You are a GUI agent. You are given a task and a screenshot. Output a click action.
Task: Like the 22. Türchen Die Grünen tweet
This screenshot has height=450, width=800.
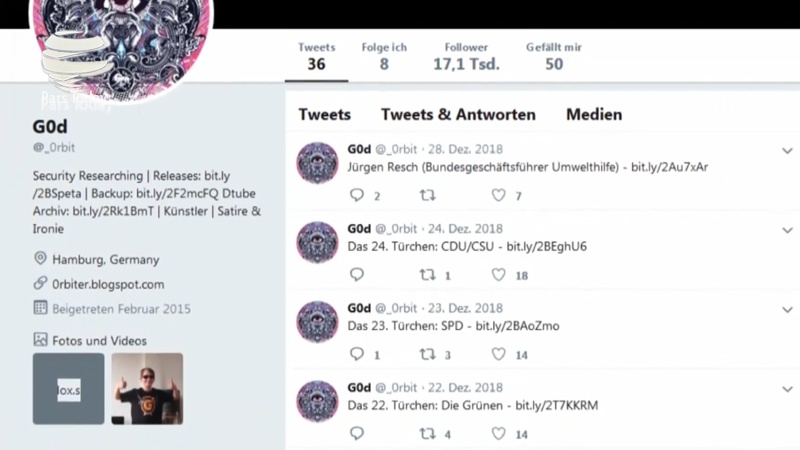(498, 433)
